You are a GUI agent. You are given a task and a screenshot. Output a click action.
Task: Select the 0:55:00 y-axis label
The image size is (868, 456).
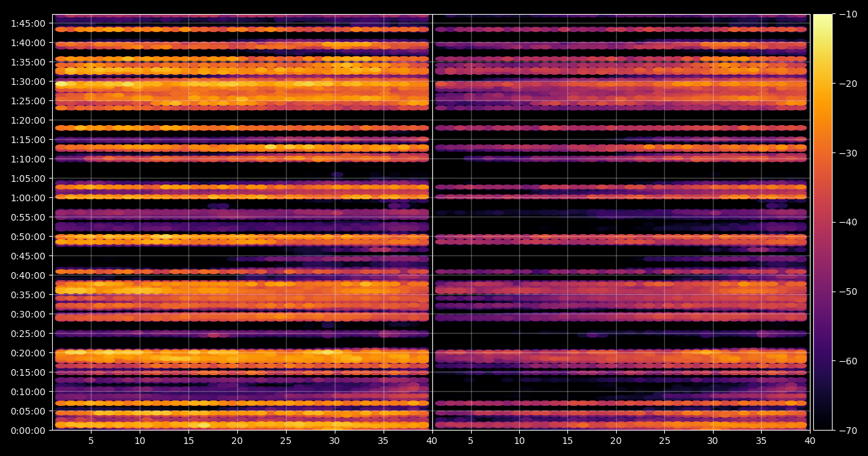pyautogui.click(x=28, y=217)
